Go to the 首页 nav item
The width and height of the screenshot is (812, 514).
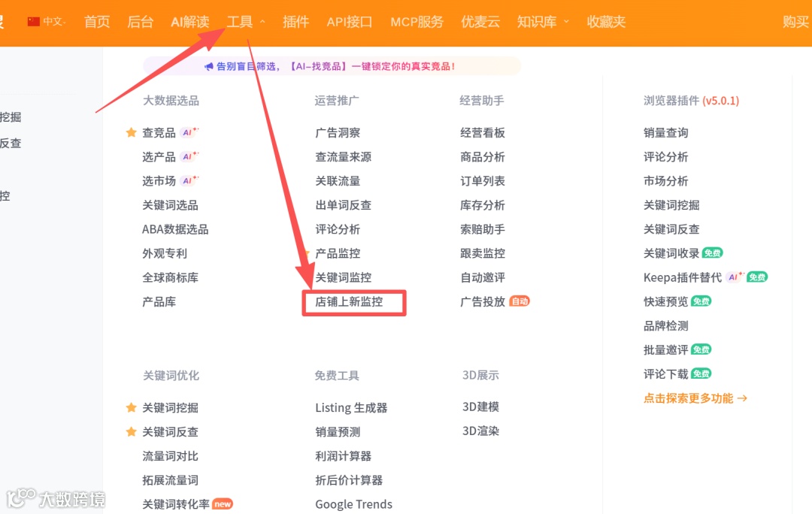coord(97,22)
